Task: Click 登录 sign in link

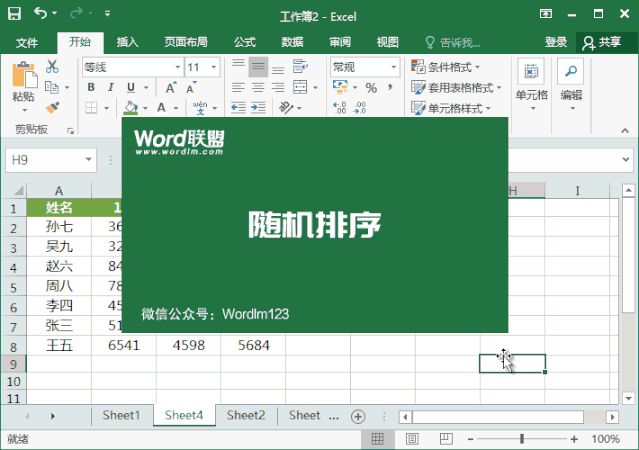Action: [556, 42]
